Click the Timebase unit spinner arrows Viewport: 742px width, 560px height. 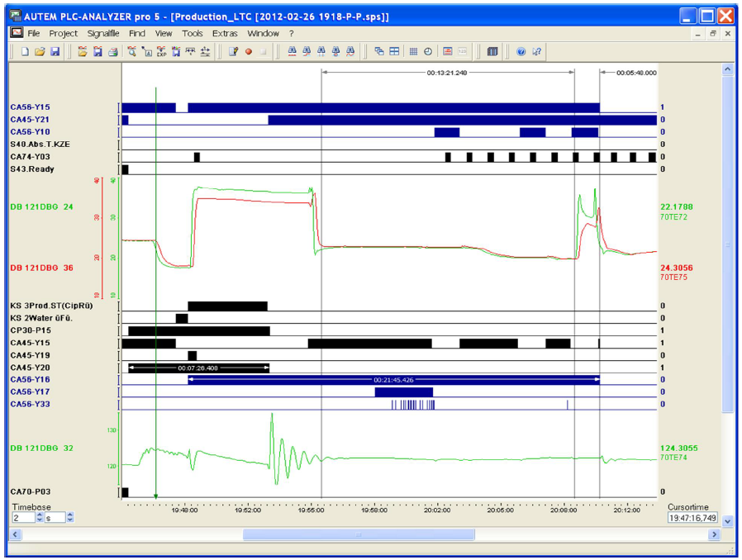pyautogui.click(x=70, y=518)
